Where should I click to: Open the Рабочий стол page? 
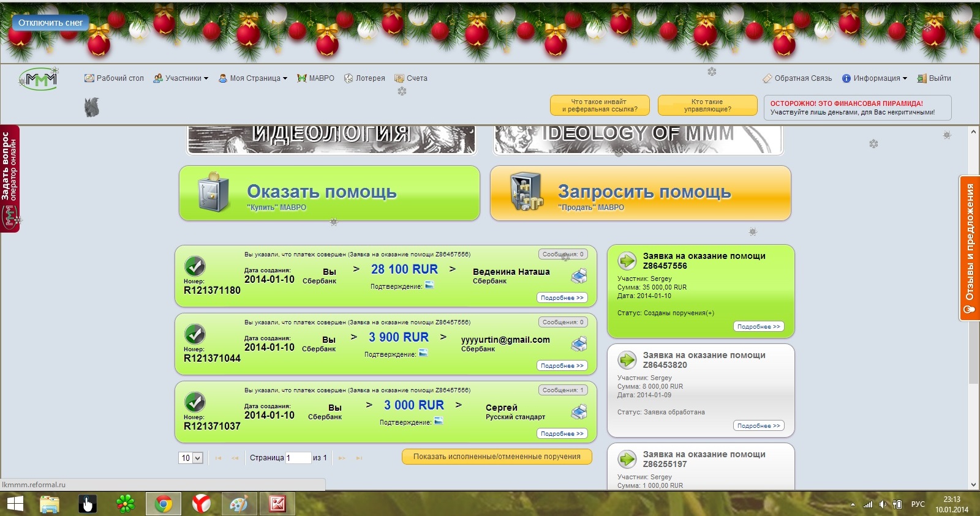[114, 78]
